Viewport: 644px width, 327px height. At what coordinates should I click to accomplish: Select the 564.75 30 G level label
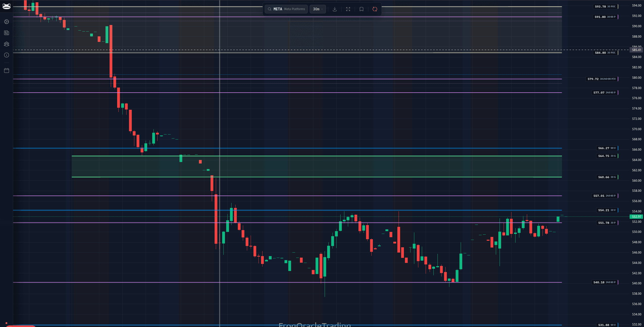click(x=607, y=156)
